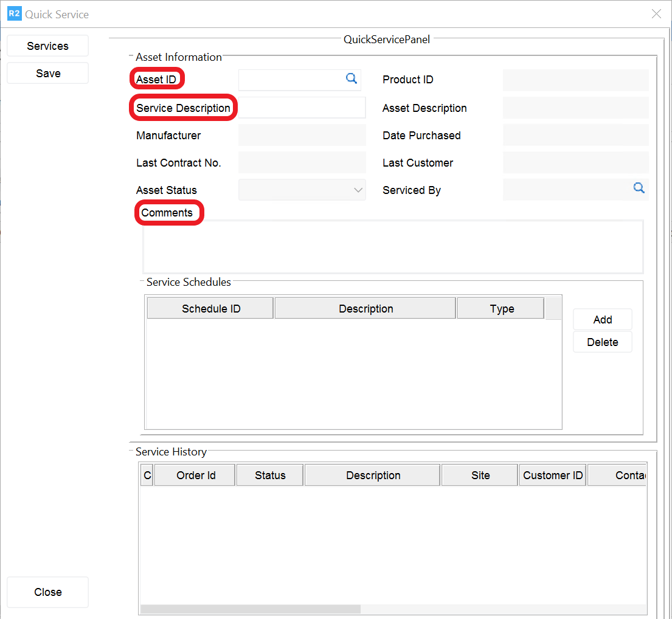Focus the Service Description text box
This screenshot has width=672, height=619.
[x=302, y=107]
